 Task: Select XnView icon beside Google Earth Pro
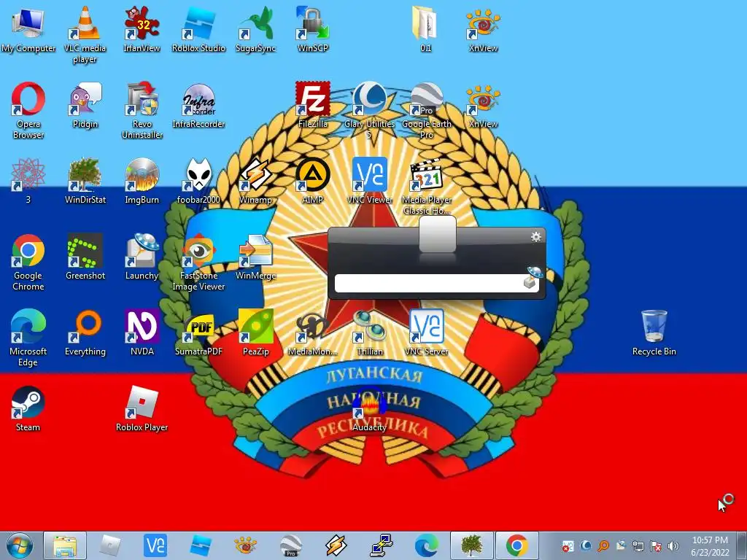(x=483, y=106)
